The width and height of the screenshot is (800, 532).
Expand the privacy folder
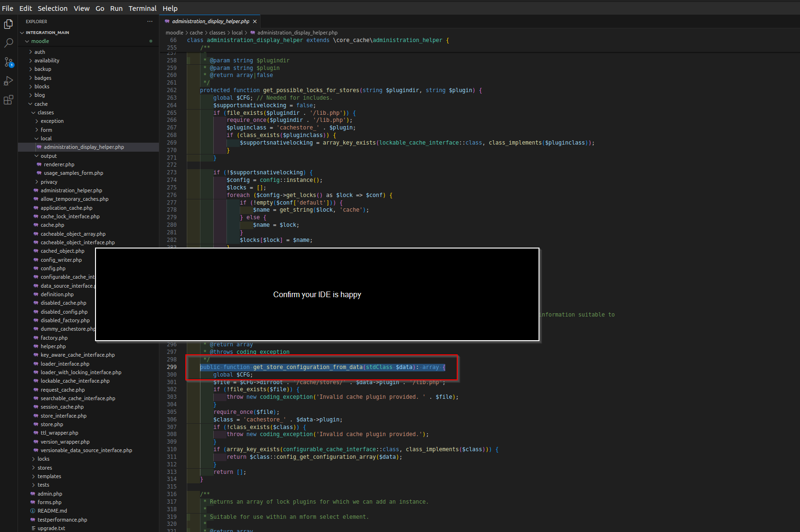(37, 182)
